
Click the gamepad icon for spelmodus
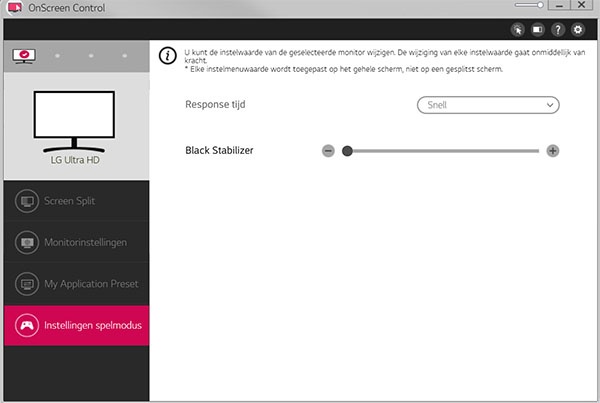pyautogui.click(x=27, y=325)
